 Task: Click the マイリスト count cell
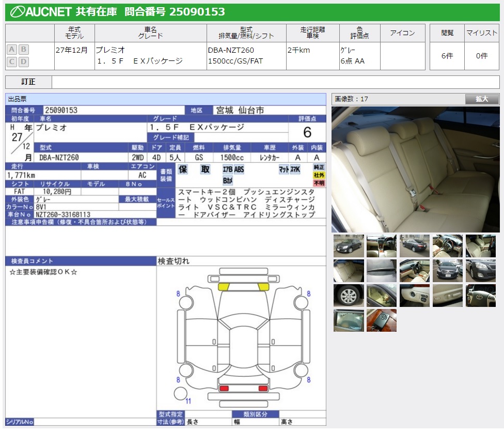482,56
